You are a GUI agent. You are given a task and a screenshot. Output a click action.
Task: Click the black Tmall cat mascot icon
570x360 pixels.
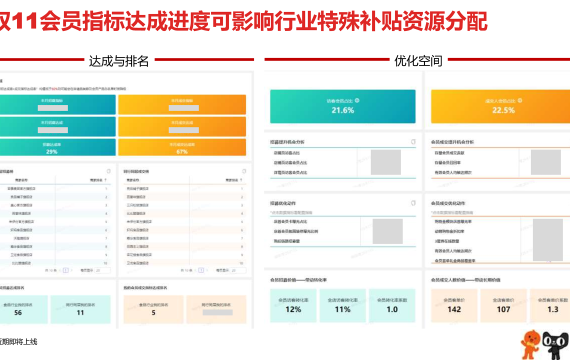click(555, 345)
